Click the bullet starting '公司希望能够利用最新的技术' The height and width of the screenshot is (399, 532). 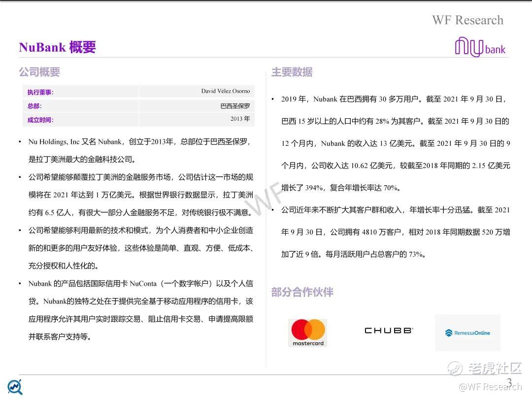(x=141, y=231)
